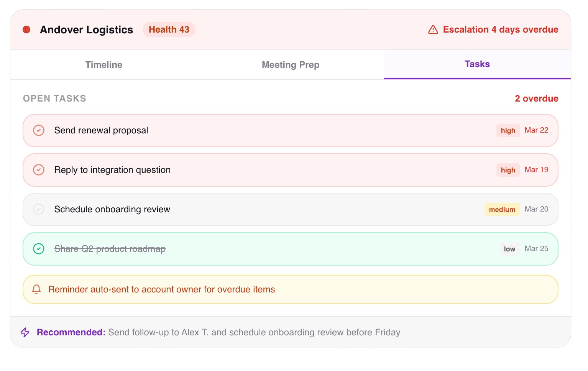Click the lightning bolt Recommended icon
The width and height of the screenshot is (588, 371).
[x=25, y=332]
